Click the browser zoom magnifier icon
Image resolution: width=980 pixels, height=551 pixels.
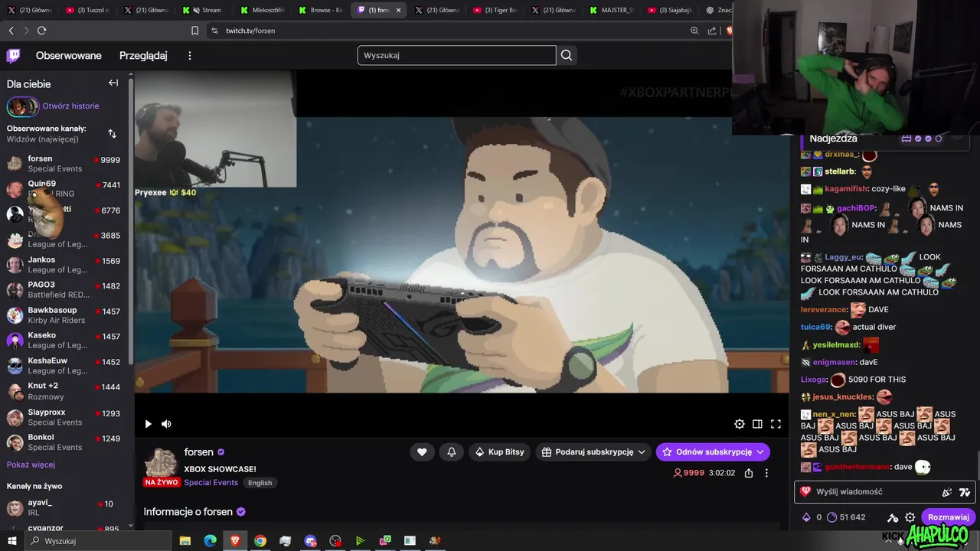coord(694,31)
